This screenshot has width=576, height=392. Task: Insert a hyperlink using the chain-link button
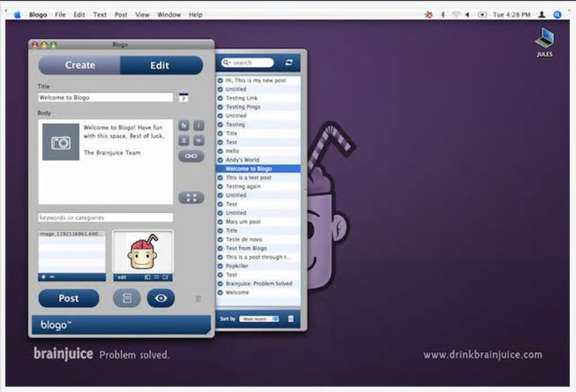[191, 156]
